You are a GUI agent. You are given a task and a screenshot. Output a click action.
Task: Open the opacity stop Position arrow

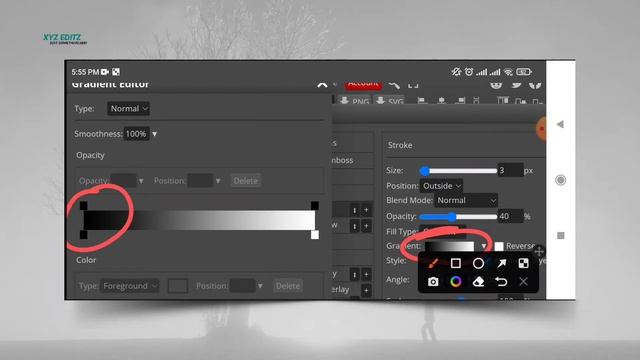point(218,181)
